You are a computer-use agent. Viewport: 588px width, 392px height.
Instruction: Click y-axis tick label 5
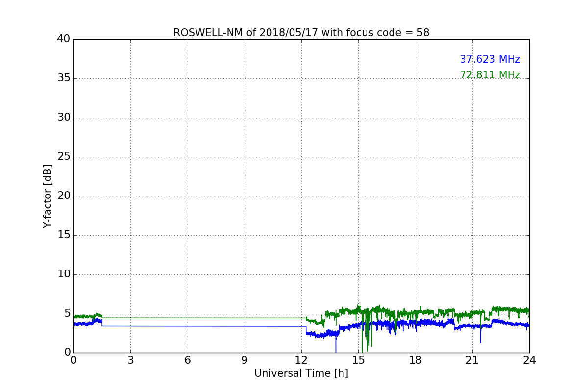pos(67,313)
